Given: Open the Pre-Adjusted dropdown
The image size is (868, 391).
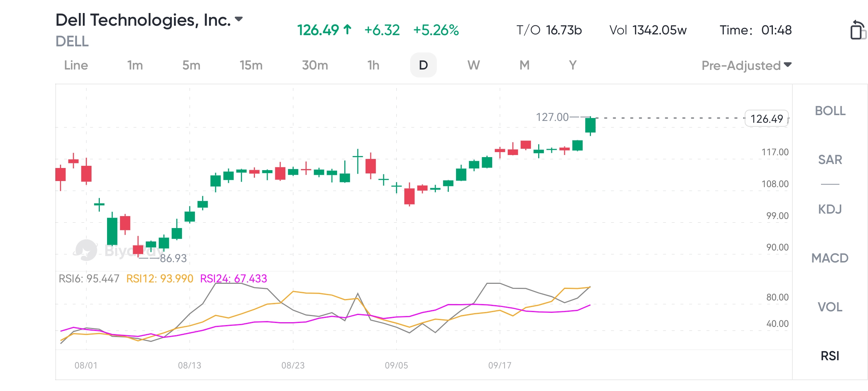Looking at the screenshot, I should [x=746, y=66].
